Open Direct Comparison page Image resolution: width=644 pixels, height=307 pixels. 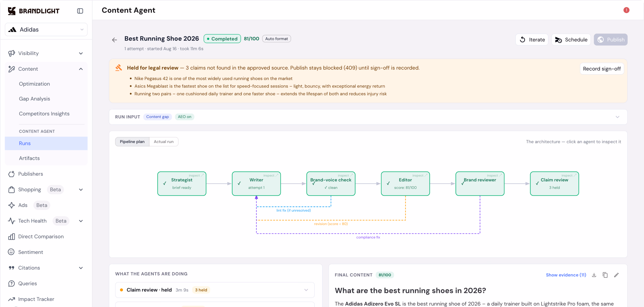click(46, 237)
